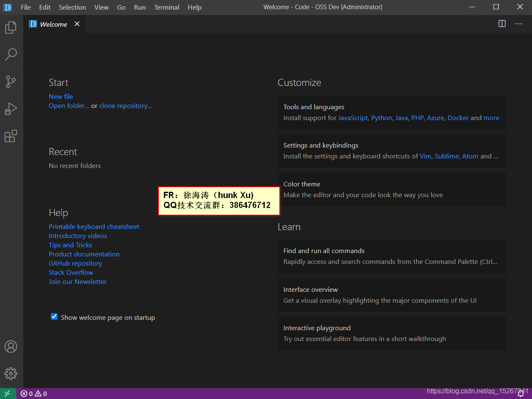This screenshot has width=532, height=399.
Task: Click the Tools and languages heading
Action: [314, 107]
